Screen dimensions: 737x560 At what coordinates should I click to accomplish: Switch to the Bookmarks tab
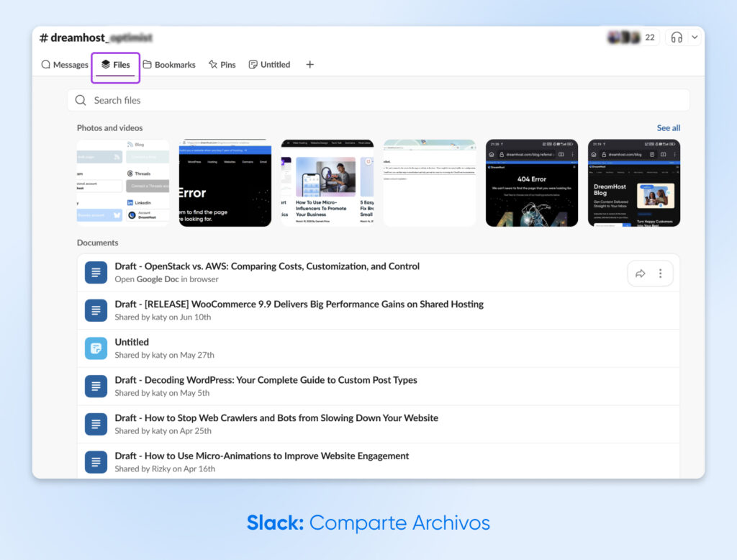[169, 64]
